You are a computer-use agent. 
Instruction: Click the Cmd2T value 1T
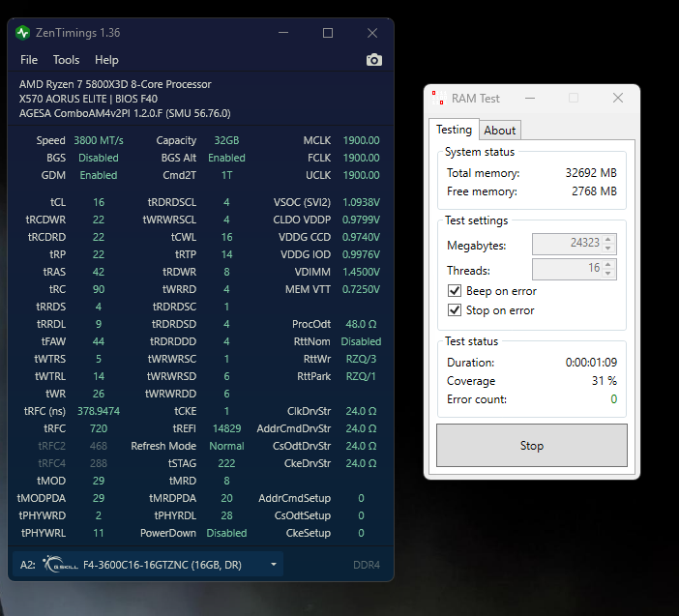226,175
